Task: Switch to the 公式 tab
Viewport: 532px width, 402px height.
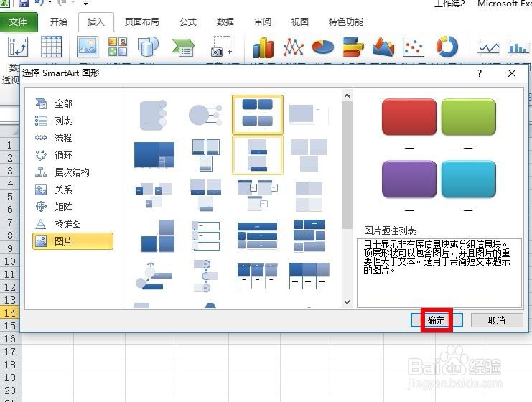Action: pos(188,22)
